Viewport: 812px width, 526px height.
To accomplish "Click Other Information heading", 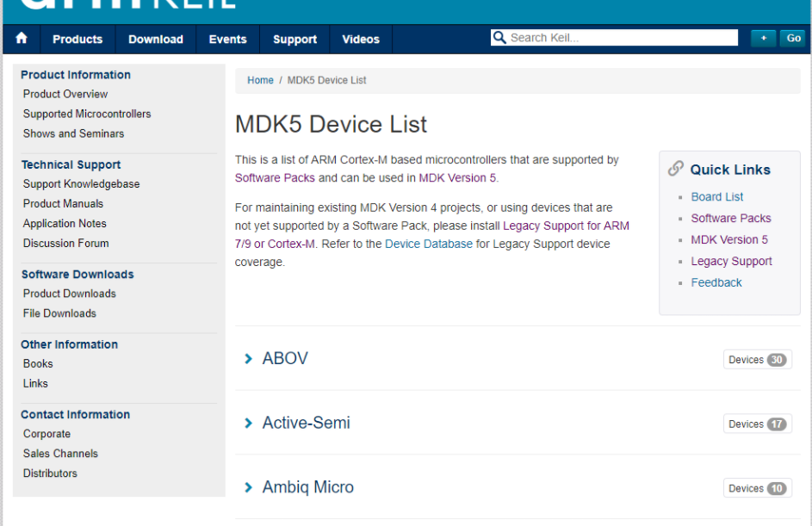I will click(70, 344).
